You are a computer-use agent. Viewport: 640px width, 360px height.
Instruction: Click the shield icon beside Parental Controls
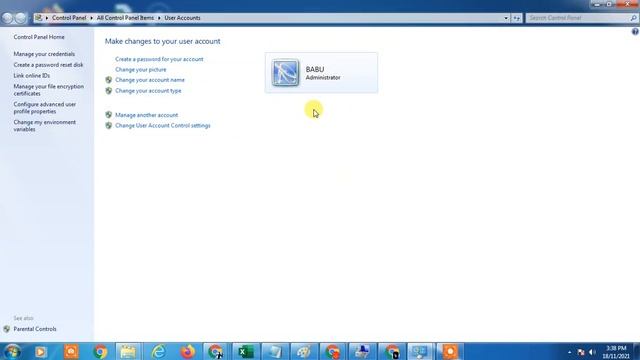pos(7,329)
